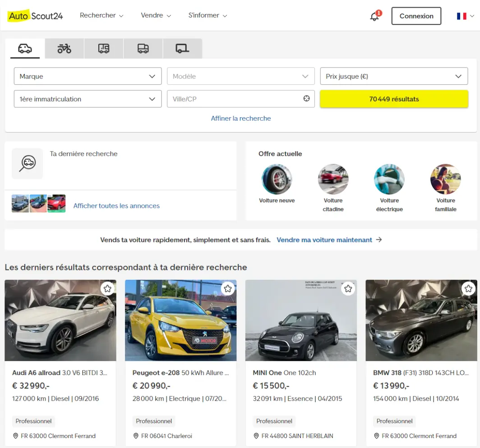Favorite the BMW 318 listing star
Screen dimensions: 480x448
468,288
